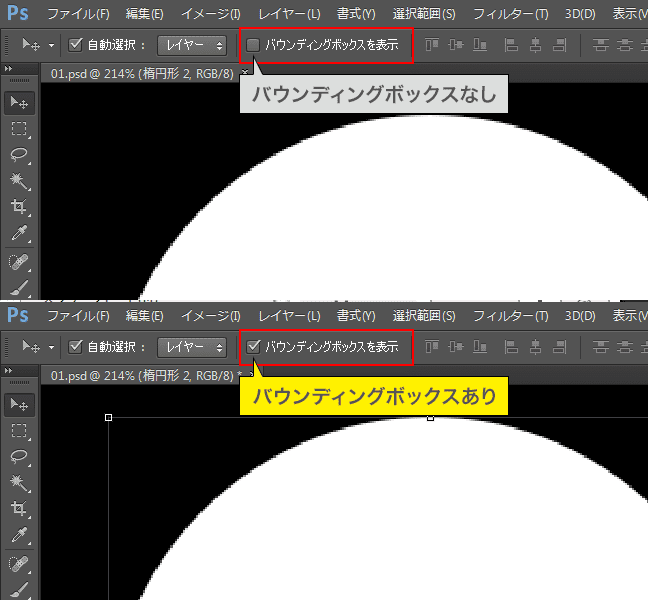
Task: Select Rectangular Marquee tool in upper window
Action: tap(19, 129)
